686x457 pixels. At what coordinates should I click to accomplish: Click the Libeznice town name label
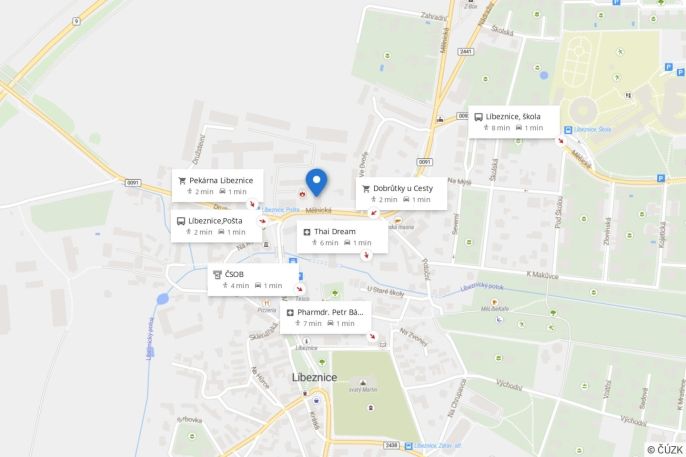(315, 377)
